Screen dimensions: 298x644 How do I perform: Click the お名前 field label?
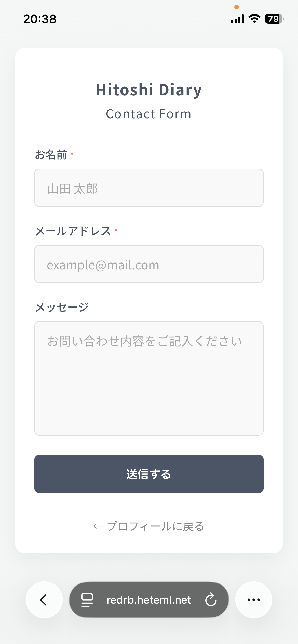[x=51, y=155]
